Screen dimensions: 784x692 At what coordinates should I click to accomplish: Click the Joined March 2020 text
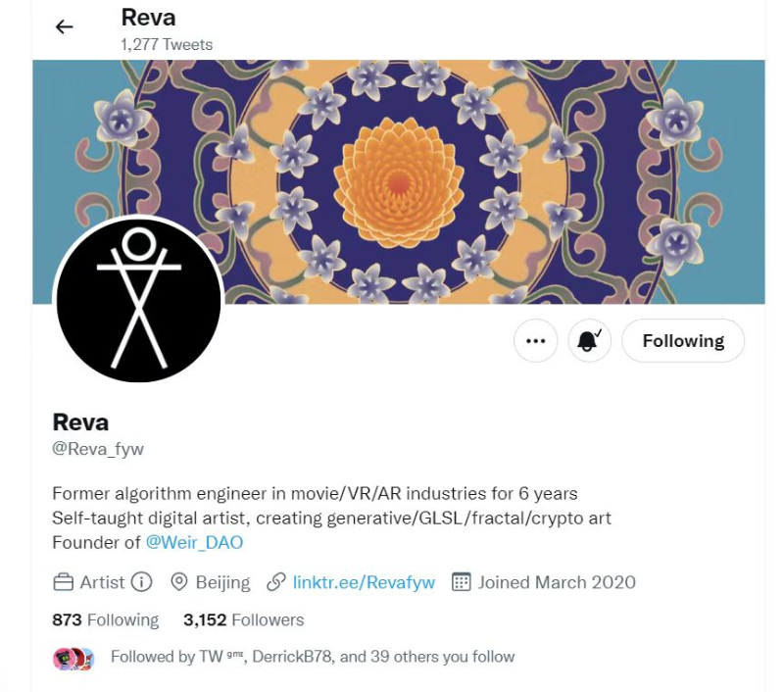(x=557, y=582)
